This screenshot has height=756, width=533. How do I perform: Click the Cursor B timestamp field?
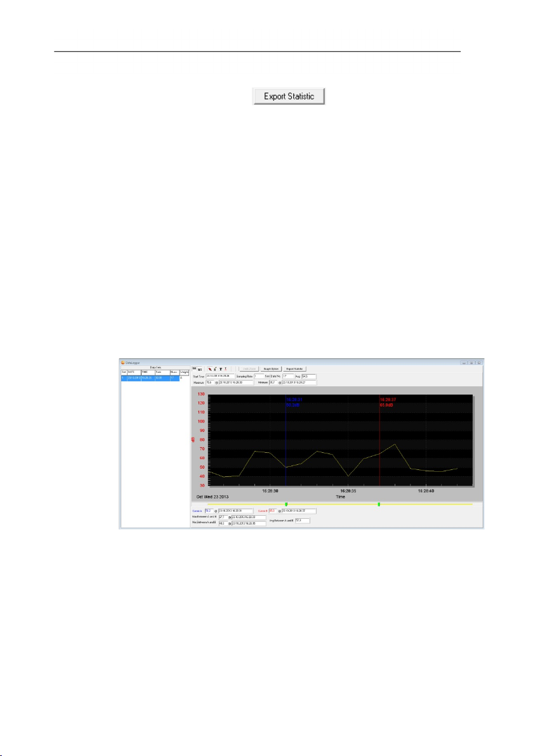tap(299, 511)
